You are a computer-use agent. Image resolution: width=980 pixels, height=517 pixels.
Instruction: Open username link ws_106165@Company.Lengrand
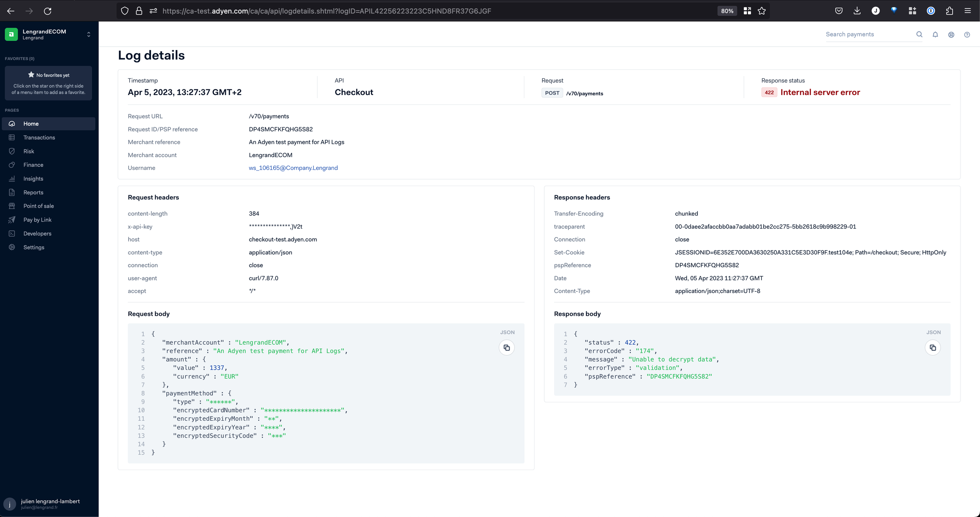point(294,168)
